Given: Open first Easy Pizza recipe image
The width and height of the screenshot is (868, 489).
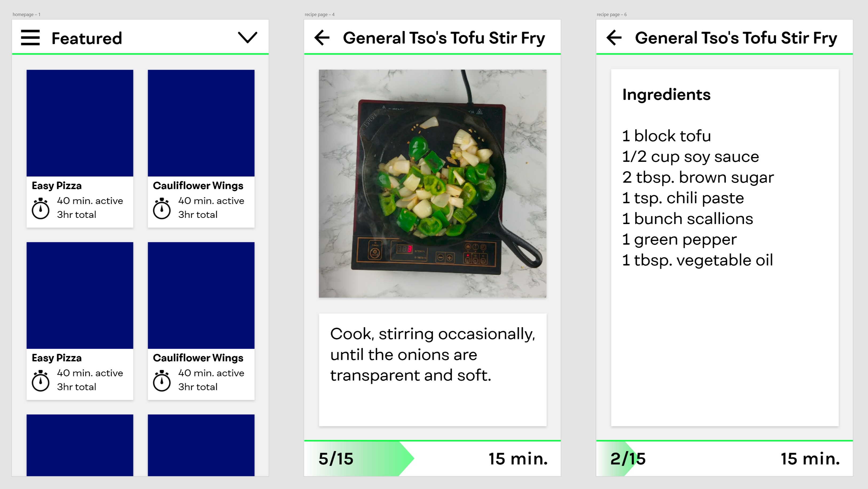Looking at the screenshot, I should click(x=80, y=123).
